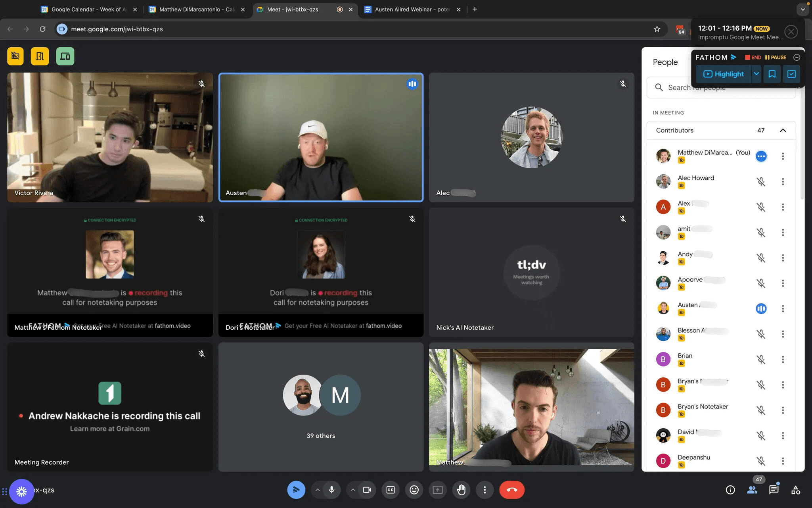Viewport: 812px width, 508px height.
Task: Open the chat panel icon
Action: pos(774,490)
